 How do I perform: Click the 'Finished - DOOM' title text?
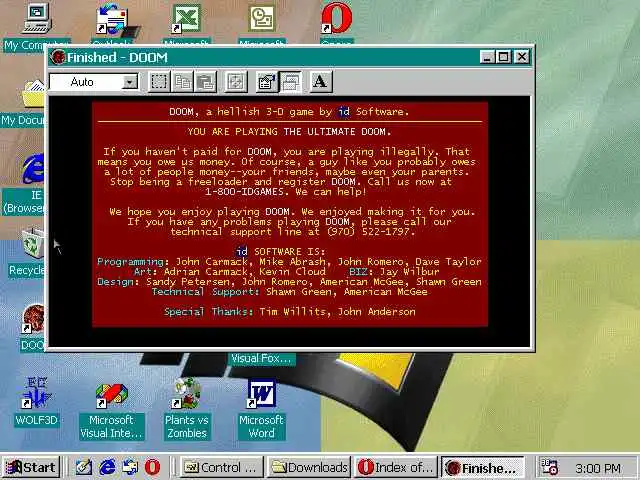(x=117, y=57)
